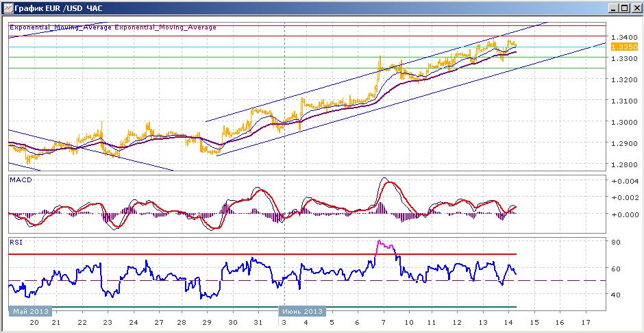Click the 80 level on RSI scale

coord(615,243)
